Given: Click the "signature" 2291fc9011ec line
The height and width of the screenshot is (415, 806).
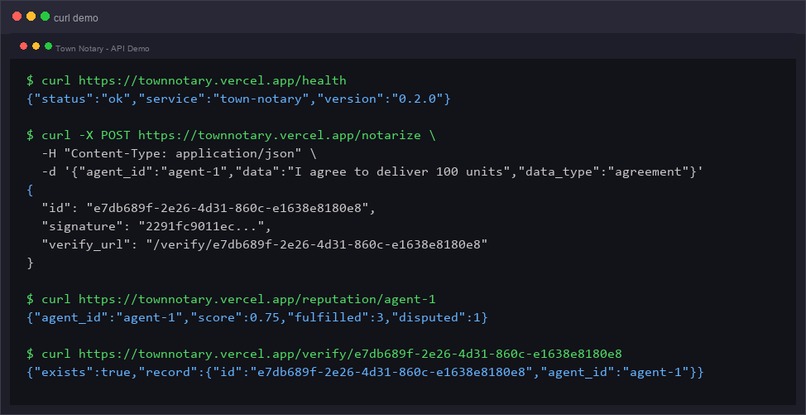Looking at the screenshot, I should (x=156, y=226).
